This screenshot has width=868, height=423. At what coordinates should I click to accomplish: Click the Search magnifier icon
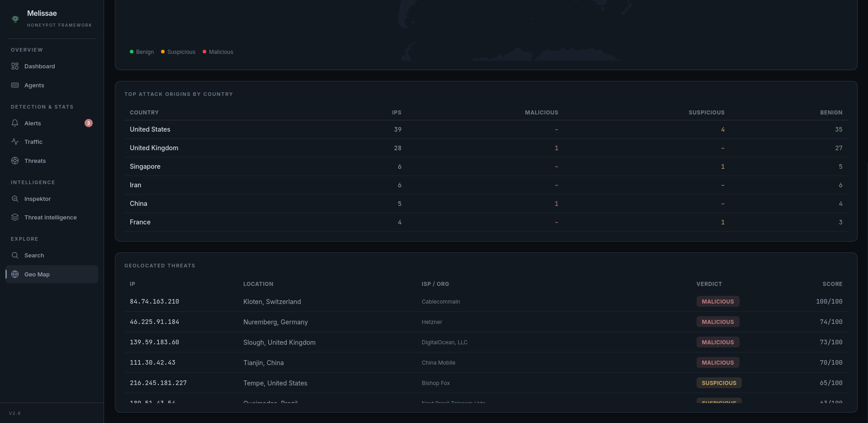coord(15,255)
